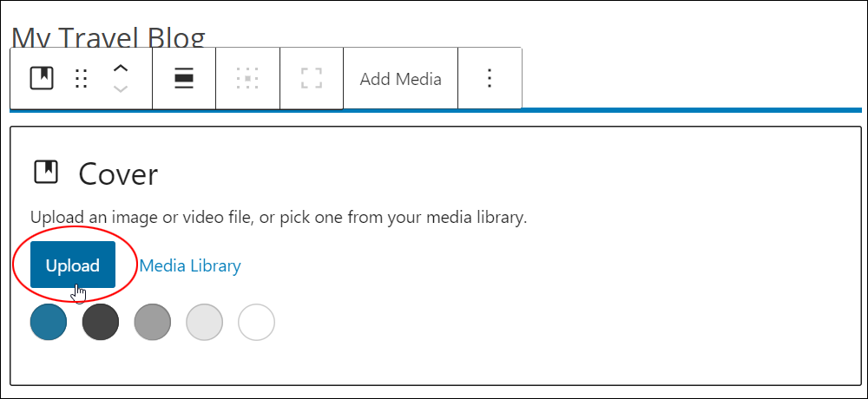Click the Cover placeholder heading text

pos(118,174)
